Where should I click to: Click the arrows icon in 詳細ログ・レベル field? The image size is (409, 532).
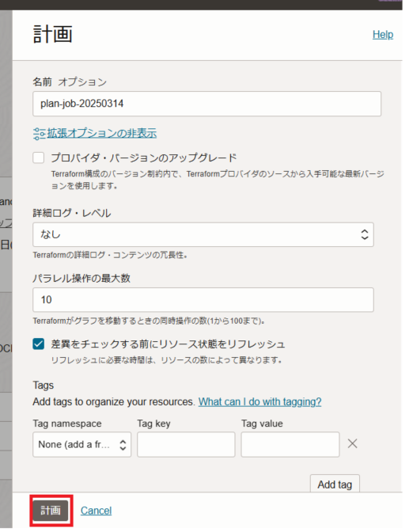tap(365, 234)
